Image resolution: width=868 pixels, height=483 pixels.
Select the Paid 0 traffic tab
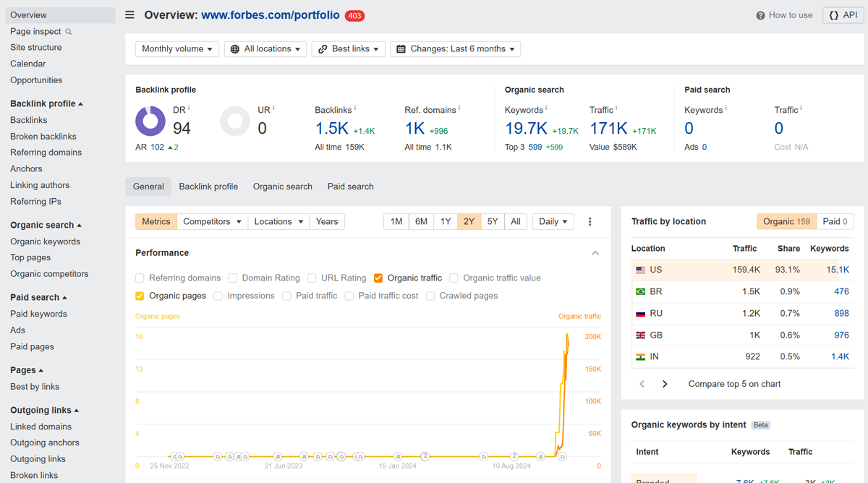(x=835, y=222)
